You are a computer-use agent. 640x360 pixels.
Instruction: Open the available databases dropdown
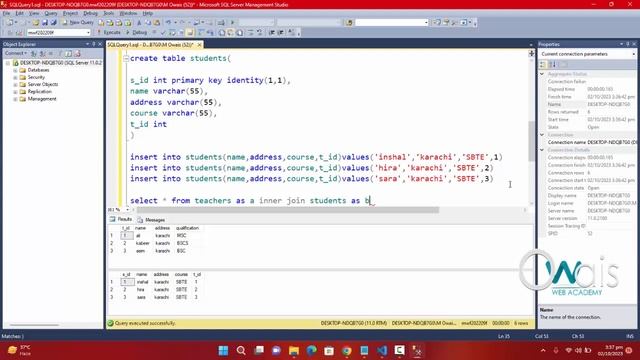click(88, 32)
